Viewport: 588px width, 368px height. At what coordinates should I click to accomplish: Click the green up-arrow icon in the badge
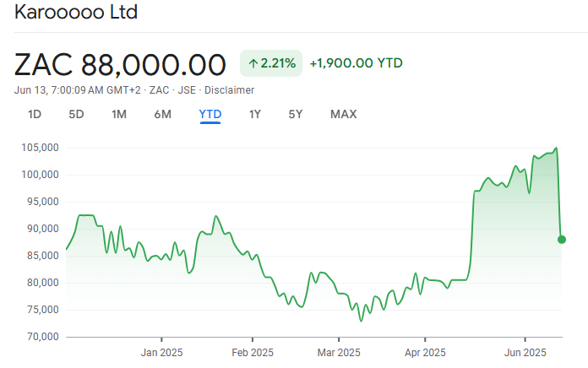(x=253, y=63)
